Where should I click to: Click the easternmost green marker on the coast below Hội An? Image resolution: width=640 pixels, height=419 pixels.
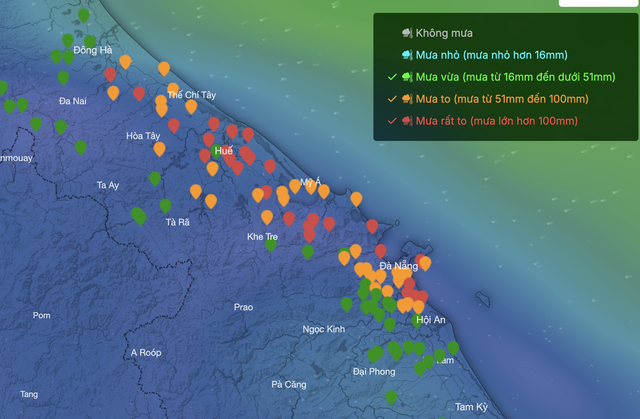[x=453, y=348]
